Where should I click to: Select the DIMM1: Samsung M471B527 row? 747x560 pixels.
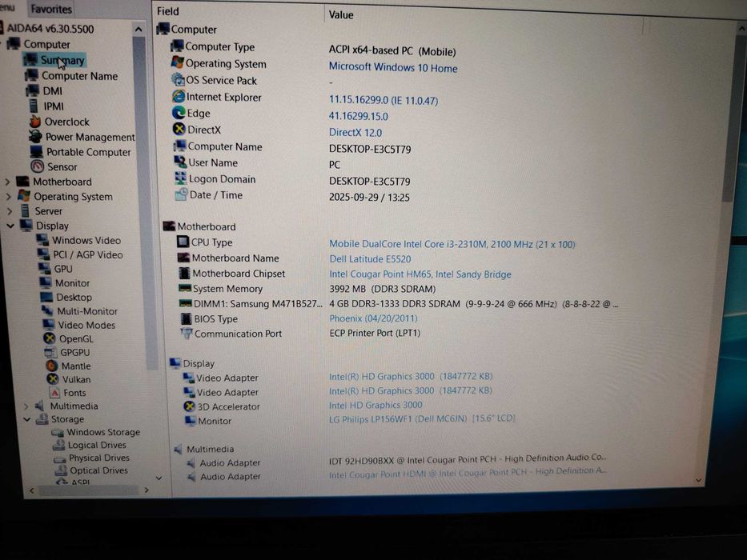[x=398, y=304]
